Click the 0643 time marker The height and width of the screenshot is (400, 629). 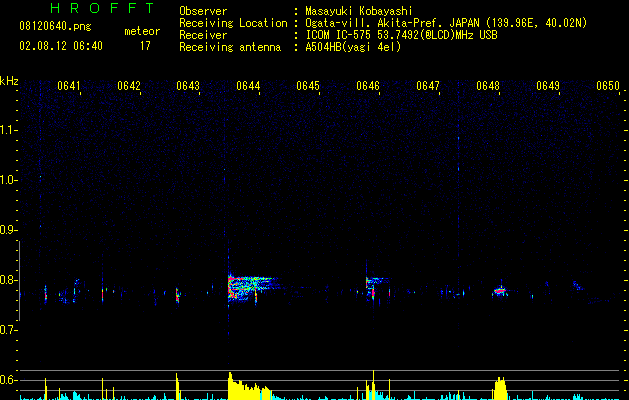pos(188,86)
